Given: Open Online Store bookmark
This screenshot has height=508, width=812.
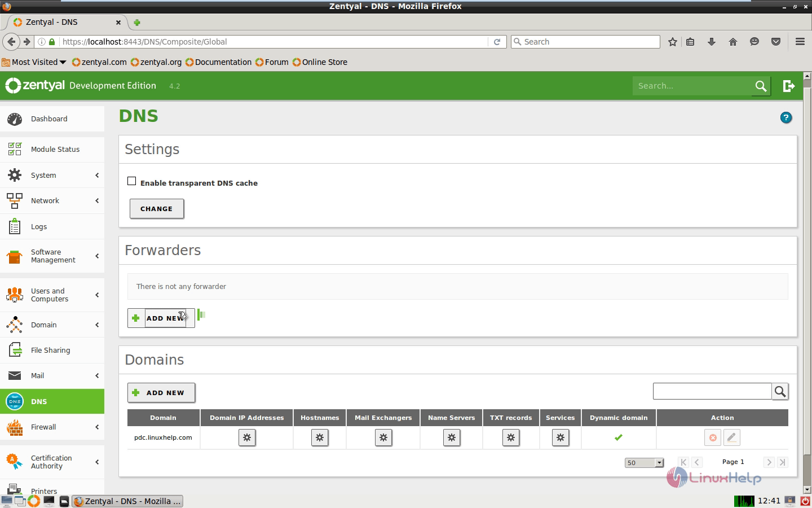Looking at the screenshot, I should 320,62.
